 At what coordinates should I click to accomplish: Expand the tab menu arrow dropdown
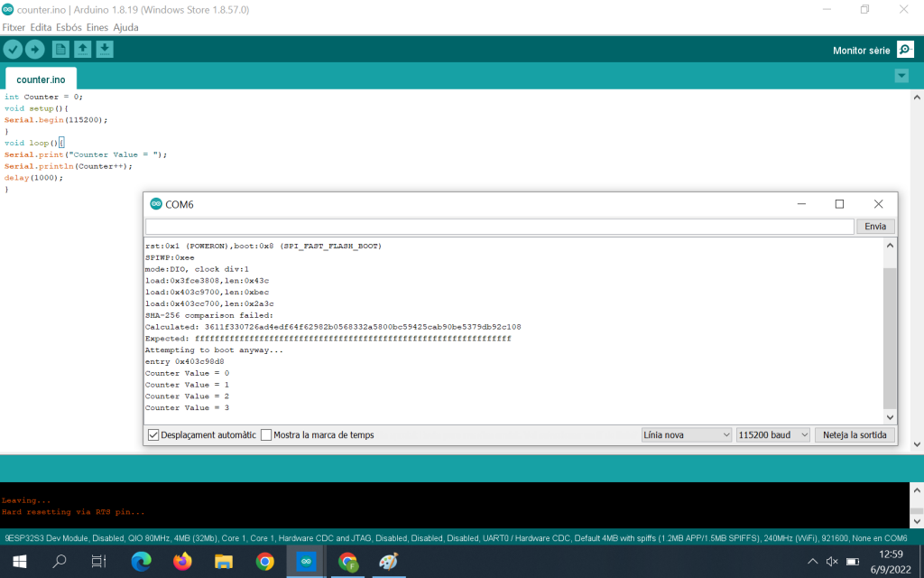901,77
